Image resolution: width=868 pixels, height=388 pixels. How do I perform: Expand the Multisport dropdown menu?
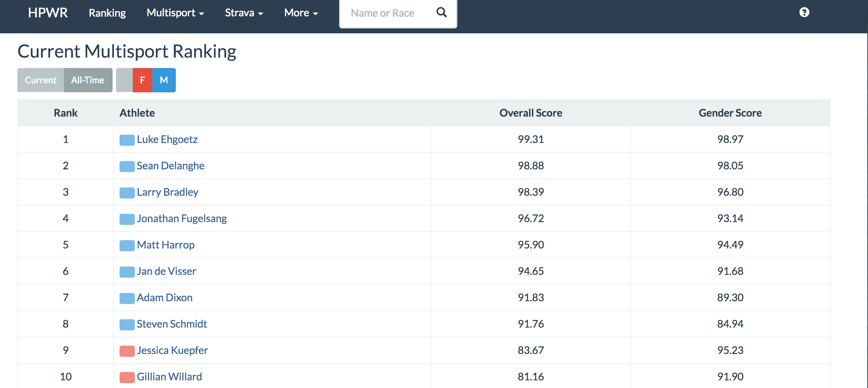click(x=175, y=13)
